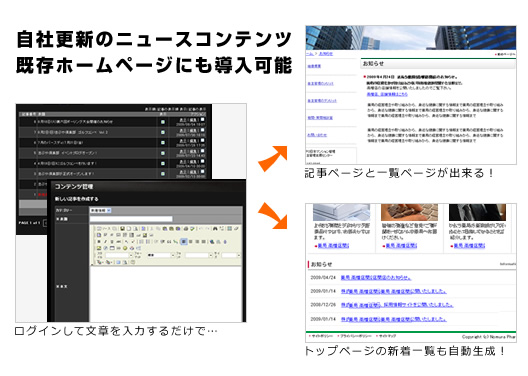Toggle Bold in the article editor toolbar
Viewport: 528px width, 376px height.
99,242
